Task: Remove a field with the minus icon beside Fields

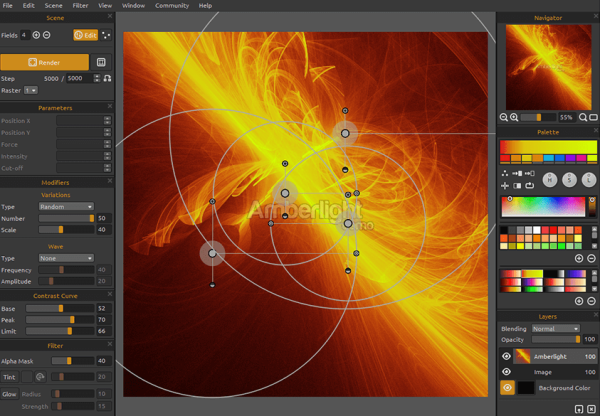Action: click(x=46, y=35)
